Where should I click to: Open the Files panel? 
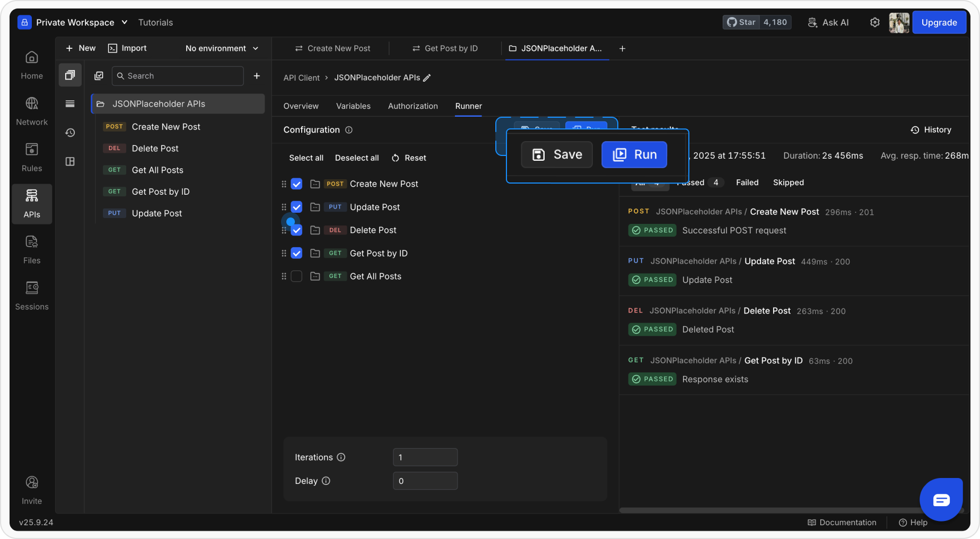pyautogui.click(x=32, y=248)
